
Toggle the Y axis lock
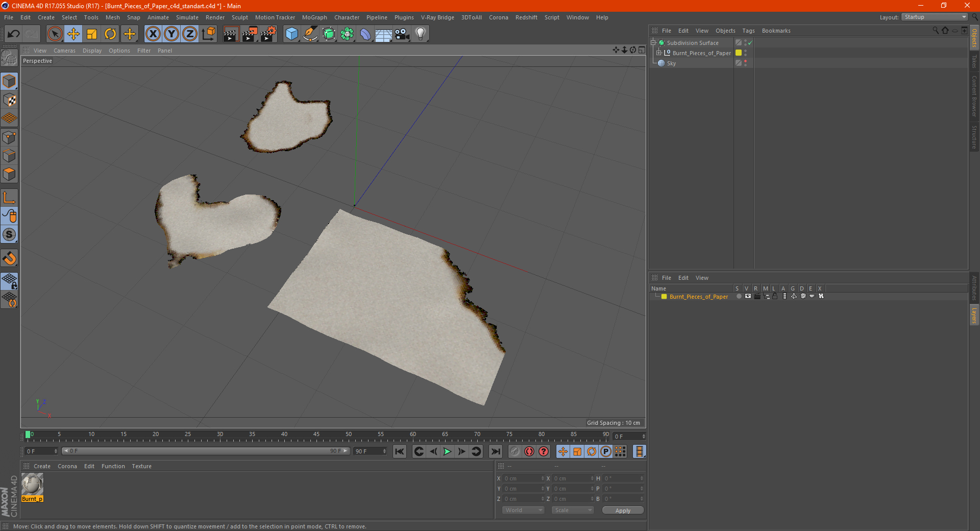click(x=171, y=34)
